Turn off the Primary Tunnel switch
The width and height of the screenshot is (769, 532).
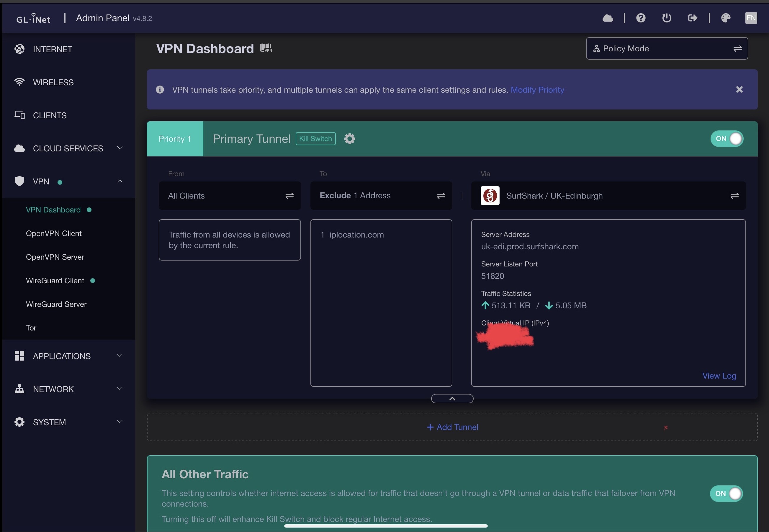click(x=727, y=139)
